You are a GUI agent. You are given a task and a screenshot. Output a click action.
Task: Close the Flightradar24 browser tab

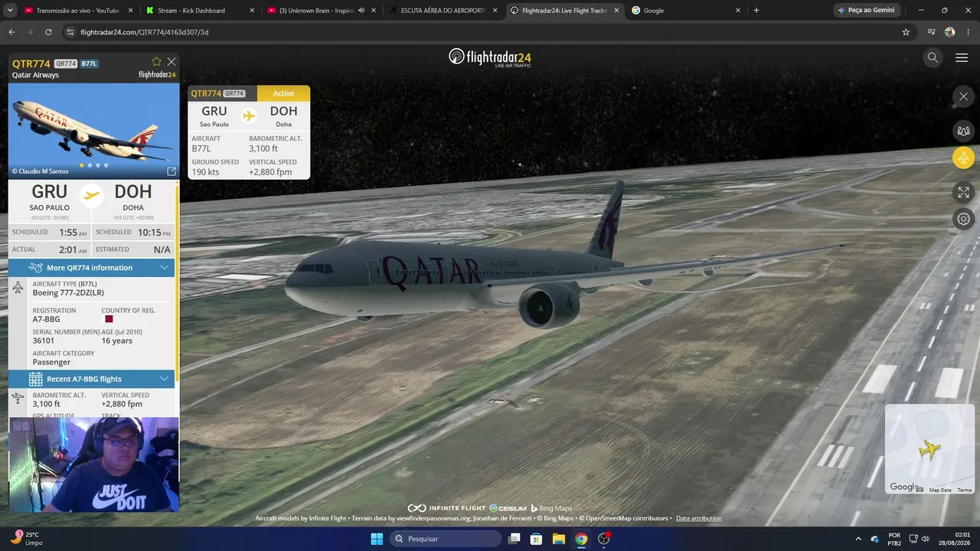tap(616, 11)
